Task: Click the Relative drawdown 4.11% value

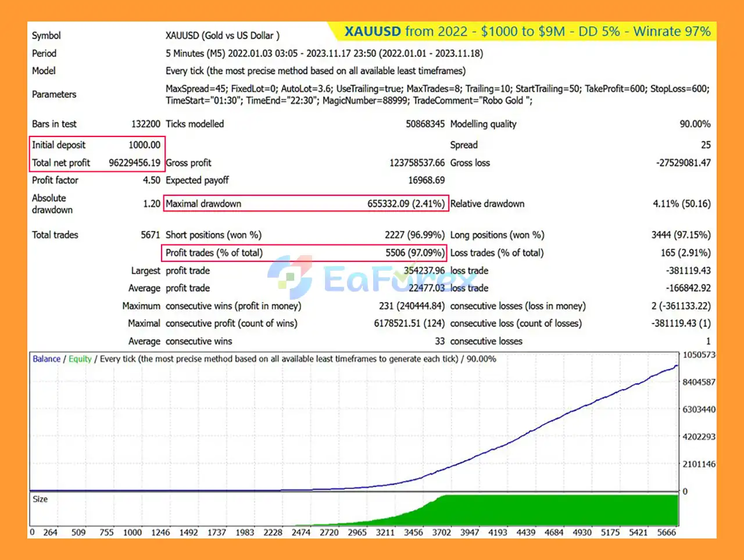Action: (681, 204)
